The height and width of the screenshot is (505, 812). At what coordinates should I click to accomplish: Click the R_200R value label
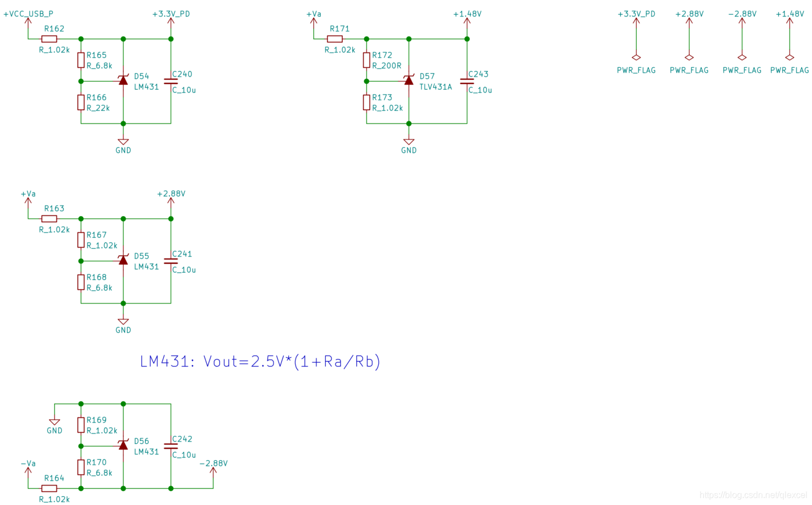coord(386,66)
